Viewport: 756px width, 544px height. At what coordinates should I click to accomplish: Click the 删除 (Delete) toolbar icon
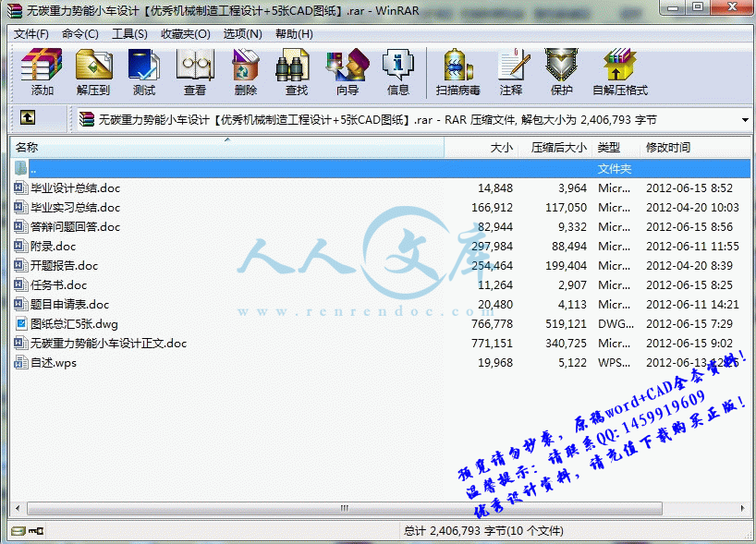pyautogui.click(x=246, y=71)
